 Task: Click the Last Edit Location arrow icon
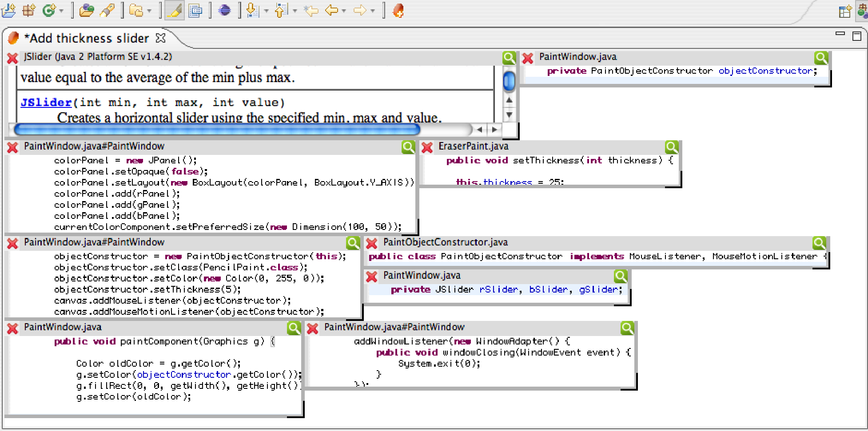pyautogui.click(x=311, y=10)
